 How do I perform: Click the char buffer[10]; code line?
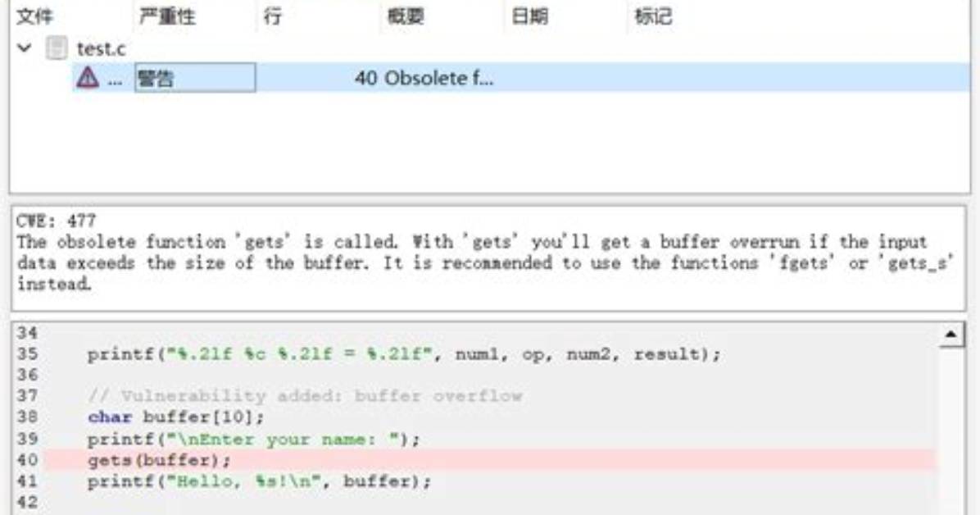[x=176, y=417]
